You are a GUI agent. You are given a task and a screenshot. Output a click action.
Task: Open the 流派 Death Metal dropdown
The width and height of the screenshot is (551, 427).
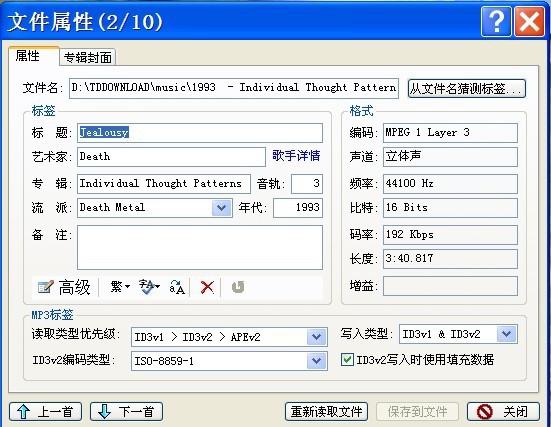[222, 208]
